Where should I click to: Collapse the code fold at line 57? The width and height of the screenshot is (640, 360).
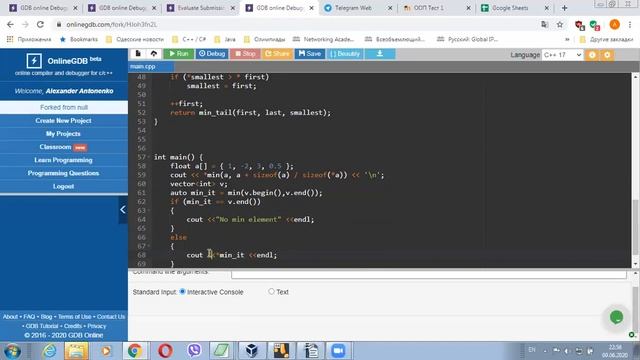149,157
